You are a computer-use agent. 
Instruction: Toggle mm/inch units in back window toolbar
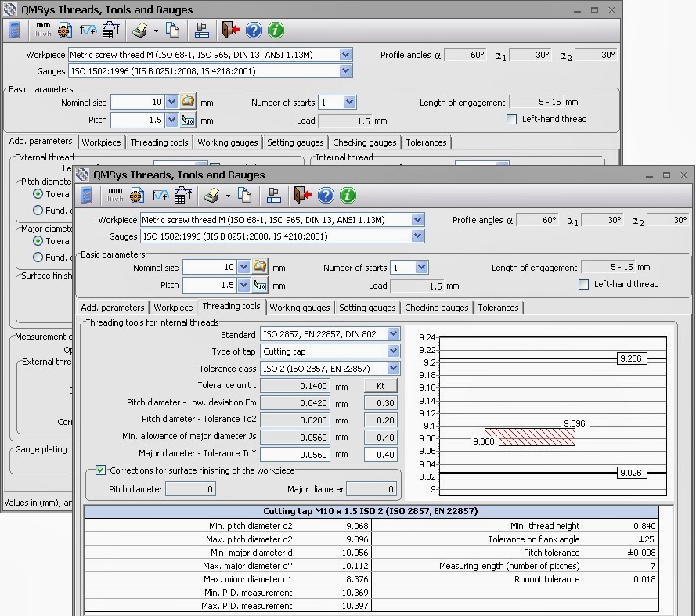pos(43,30)
